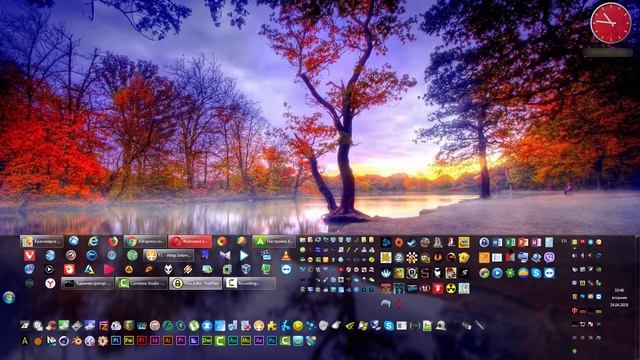The image size is (640, 360).
Task: Open TeamViewer in the taskbar icon group
Action: pos(286,269)
